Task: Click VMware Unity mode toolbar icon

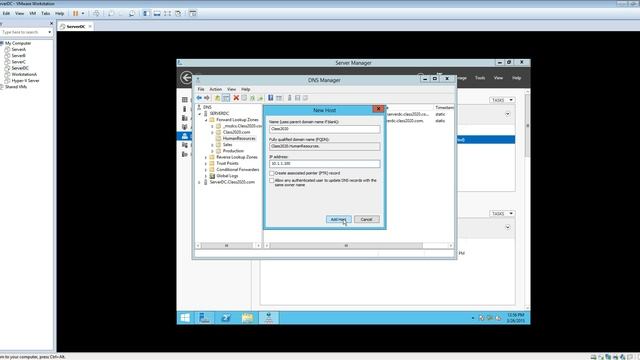Action: pos(178,13)
